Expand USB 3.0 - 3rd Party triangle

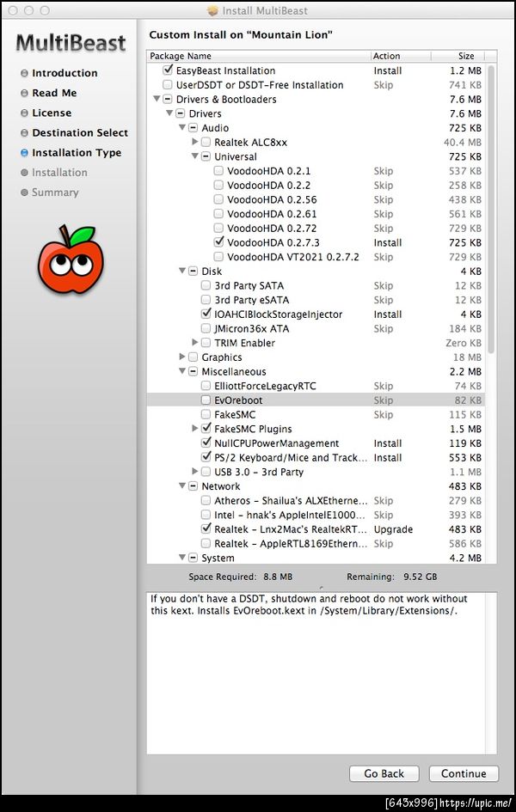tap(195, 471)
